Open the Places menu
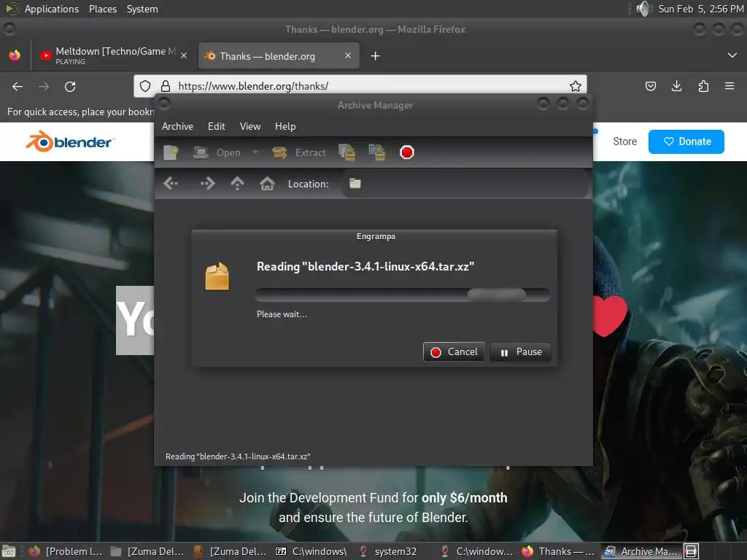Image resolution: width=747 pixels, height=560 pixels. point(102,9)
